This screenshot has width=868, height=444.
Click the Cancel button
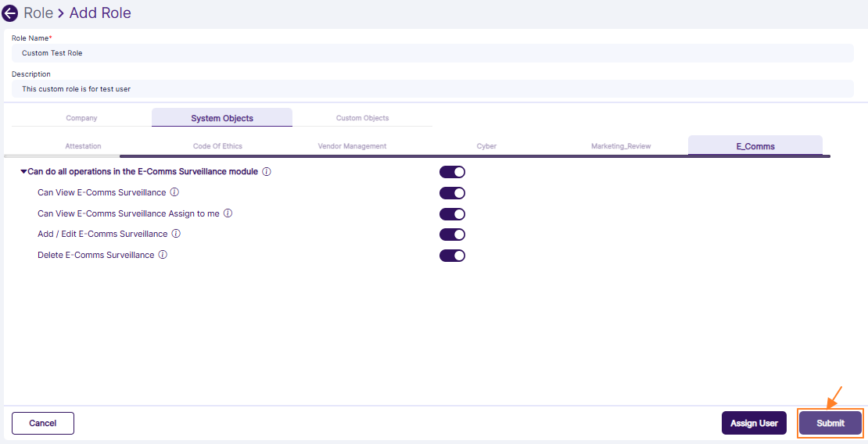click(x=43, y=423)
